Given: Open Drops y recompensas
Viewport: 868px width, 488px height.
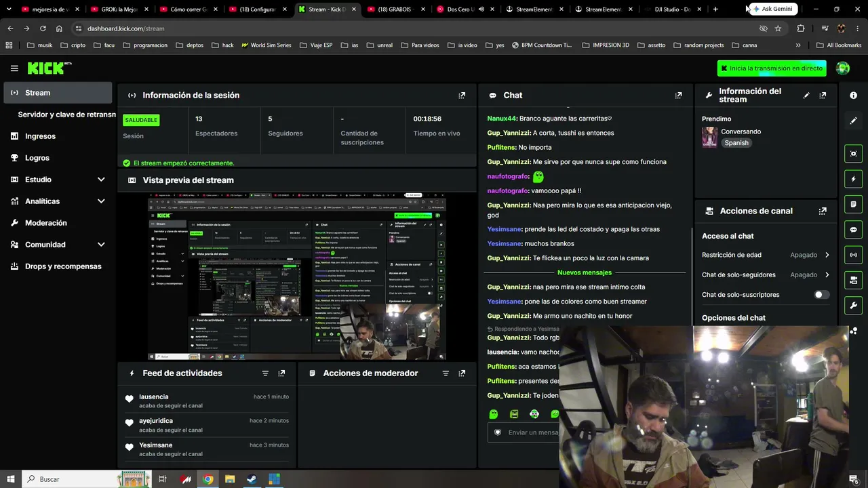Looking at the screenshot, I should 58,266.
